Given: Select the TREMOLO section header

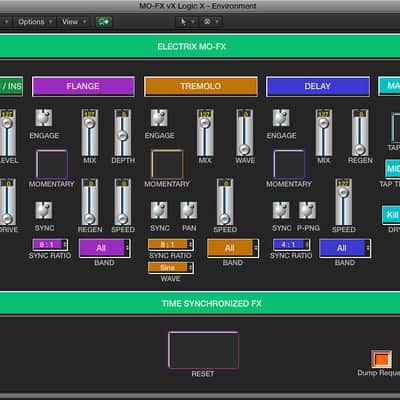Looking at the screenshot, I should pos(201,86).
